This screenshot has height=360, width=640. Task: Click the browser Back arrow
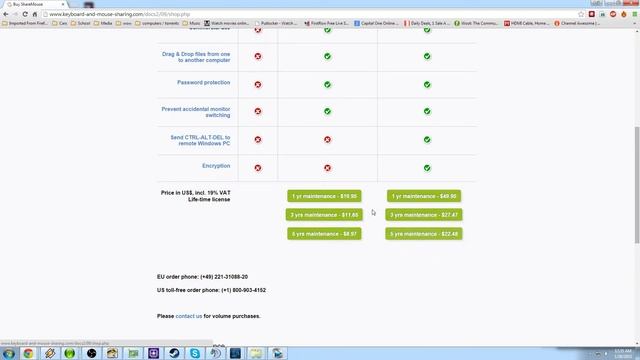pyautogui.click(x=6, y=14)
